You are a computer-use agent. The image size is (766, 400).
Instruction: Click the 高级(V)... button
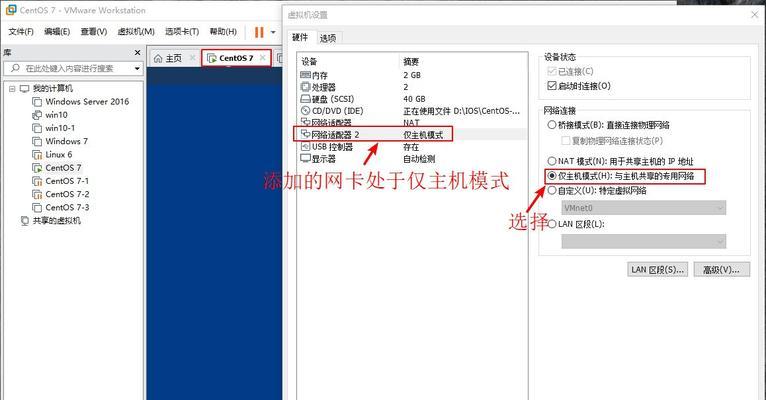722,270
